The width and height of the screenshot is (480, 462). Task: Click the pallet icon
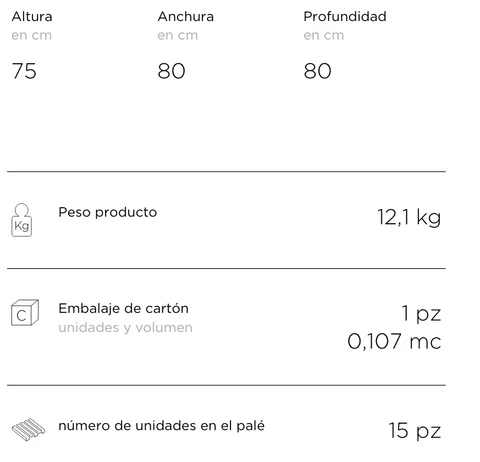click(x=28, y=429)
